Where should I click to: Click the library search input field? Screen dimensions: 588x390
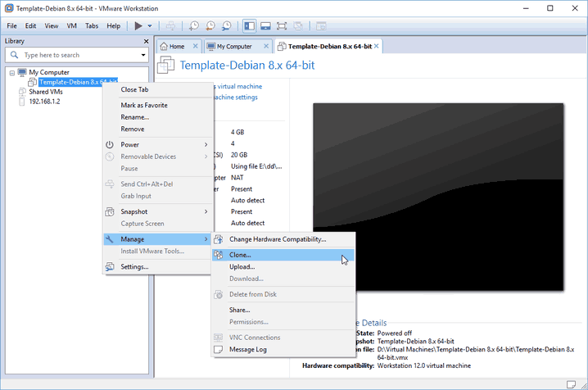click(x=78, y=55)
